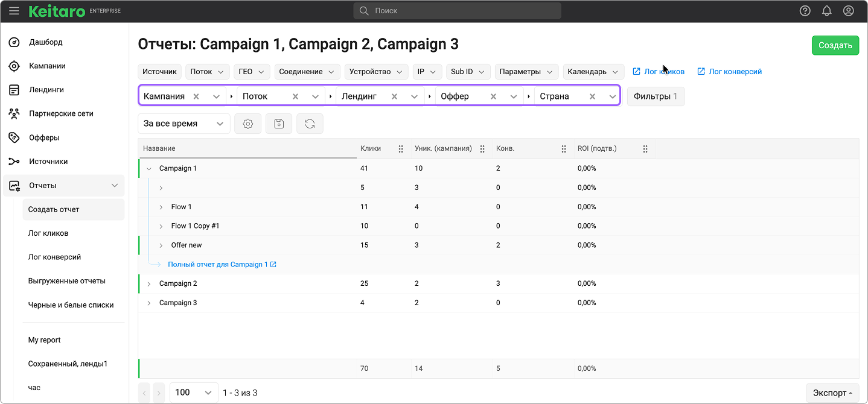Select Лог конверсий in sidebar submenu
The image size is (868, 404).
coord(54,257)
